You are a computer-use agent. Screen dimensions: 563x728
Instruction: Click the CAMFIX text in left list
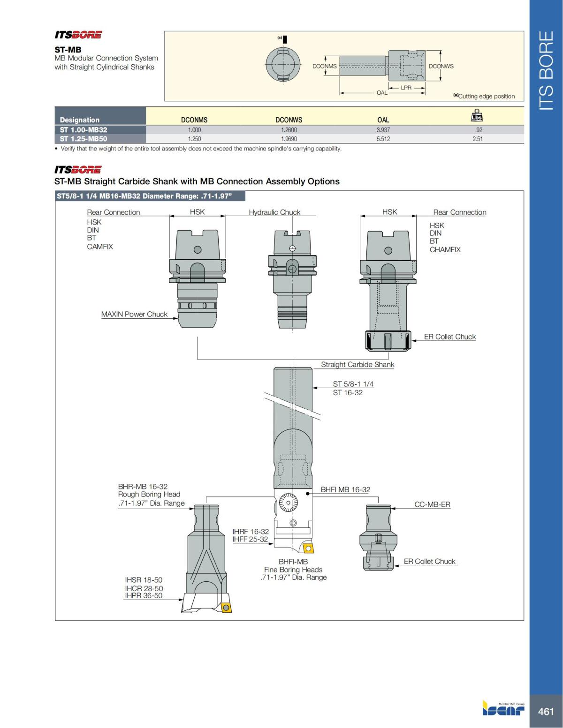pyautogui.click(x=100, y=247)
